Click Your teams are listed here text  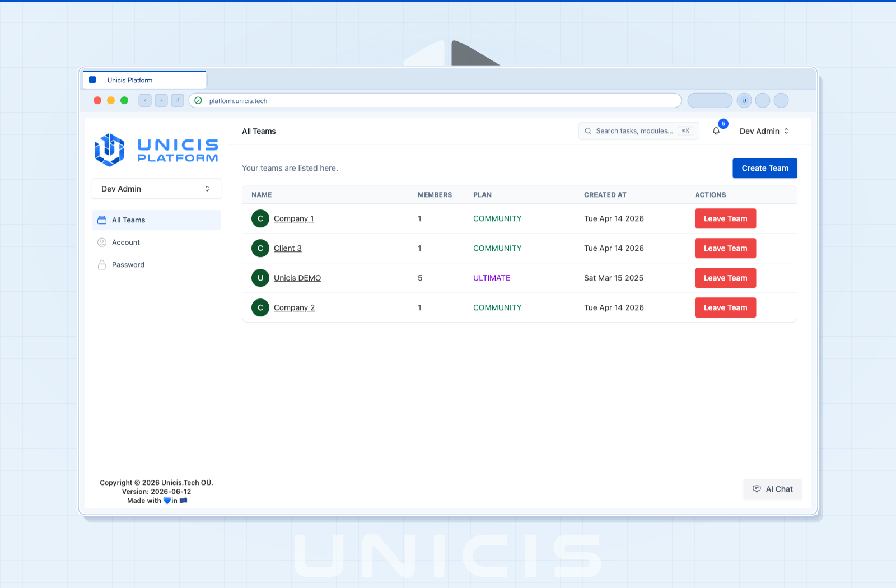(x=290, y=168)
